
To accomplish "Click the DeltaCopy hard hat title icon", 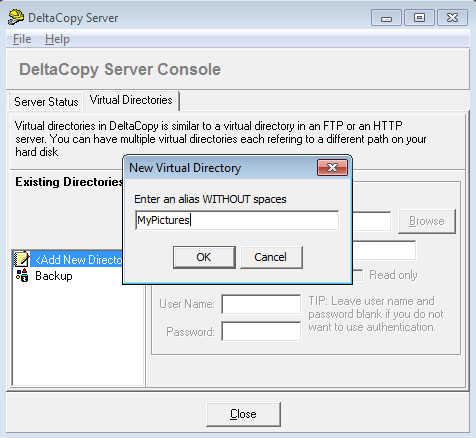I will [x=16, y=17].
